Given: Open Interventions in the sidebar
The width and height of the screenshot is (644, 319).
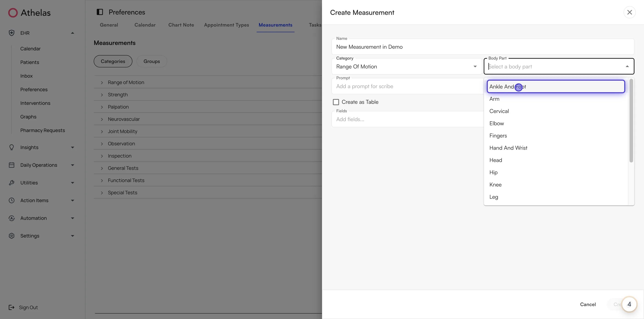Looking at the screenshot, I should (35, 103).
